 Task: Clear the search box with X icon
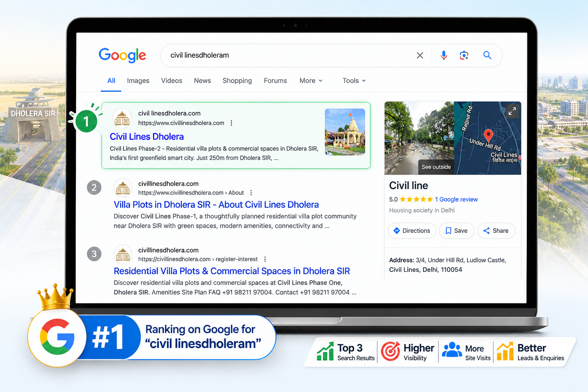420,56
